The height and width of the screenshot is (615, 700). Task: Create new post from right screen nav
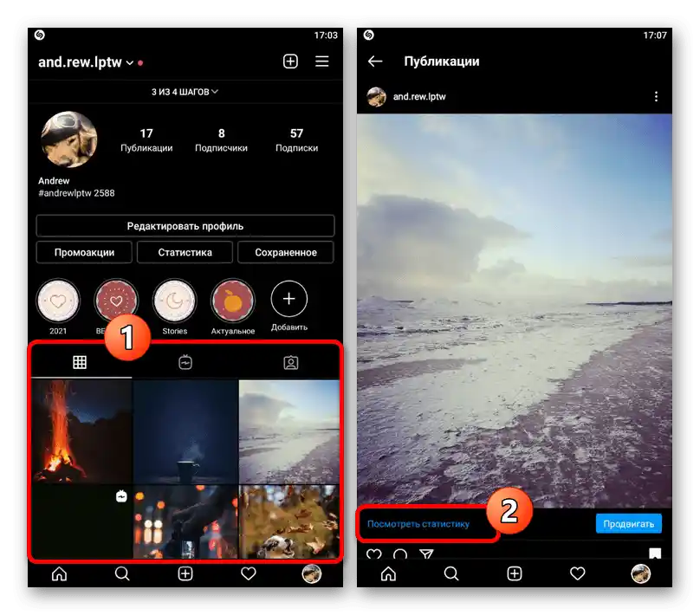515,573
